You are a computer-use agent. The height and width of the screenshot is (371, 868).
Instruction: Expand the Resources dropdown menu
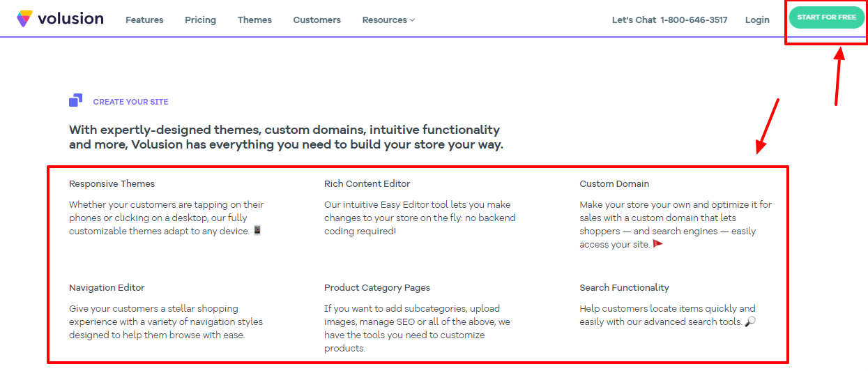388,20
